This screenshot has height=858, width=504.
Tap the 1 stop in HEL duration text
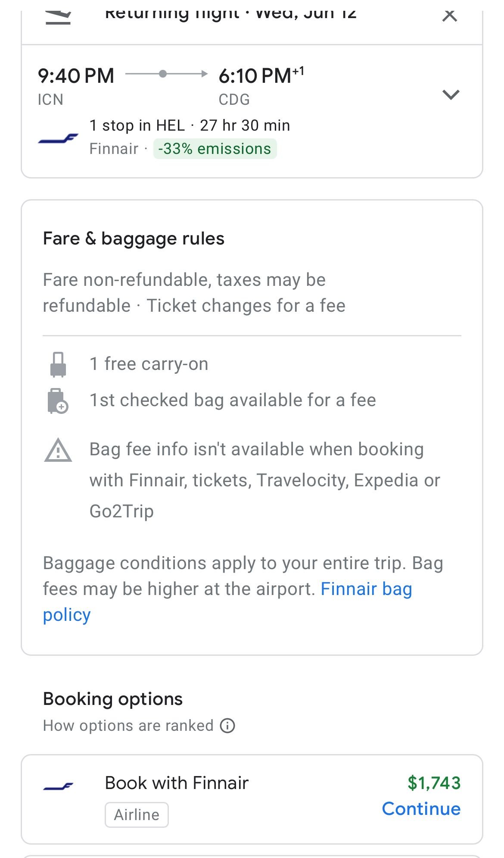190,125
